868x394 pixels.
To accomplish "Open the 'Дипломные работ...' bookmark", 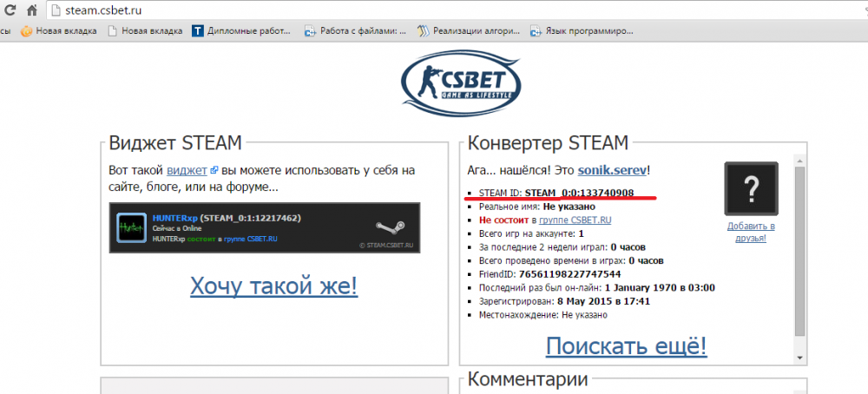I will [242, 31].
